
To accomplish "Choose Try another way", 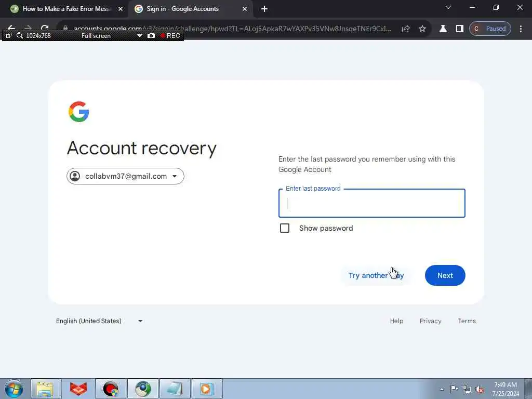I will coord(376,275).
